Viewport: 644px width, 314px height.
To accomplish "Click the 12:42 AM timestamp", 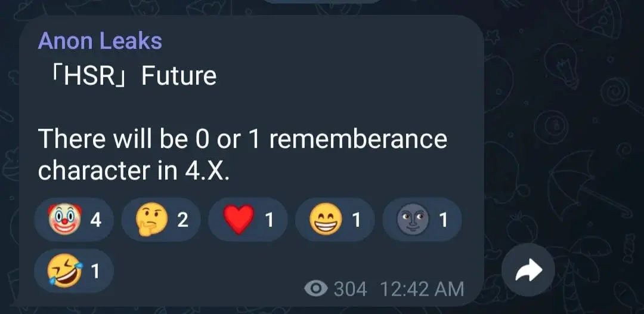I will [421, 290].
